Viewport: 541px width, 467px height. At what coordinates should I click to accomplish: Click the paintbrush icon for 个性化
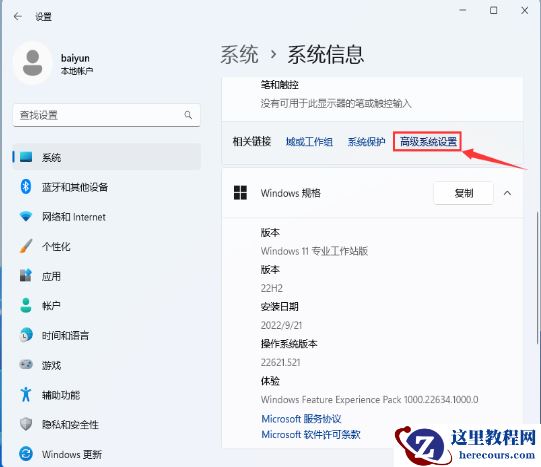tap(26, 246)
